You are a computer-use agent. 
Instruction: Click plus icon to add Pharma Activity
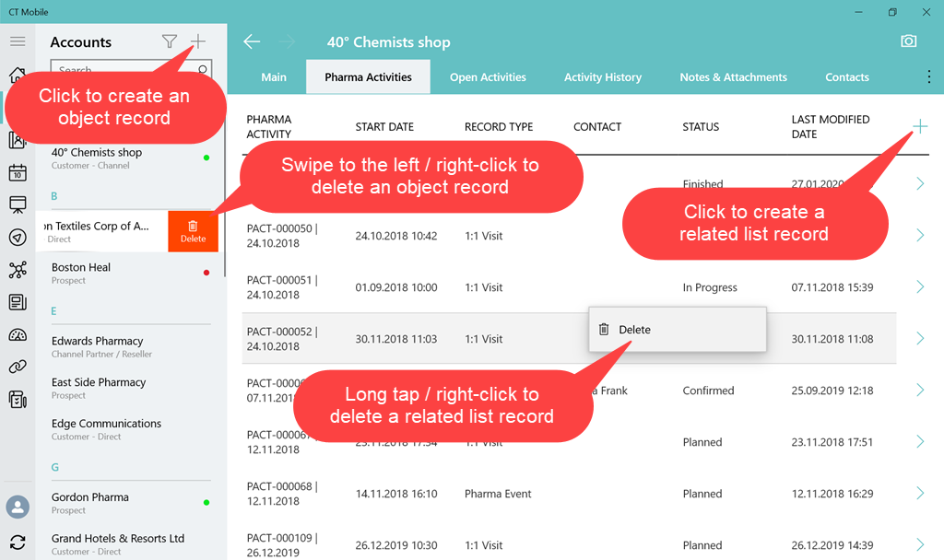(919, 126)
